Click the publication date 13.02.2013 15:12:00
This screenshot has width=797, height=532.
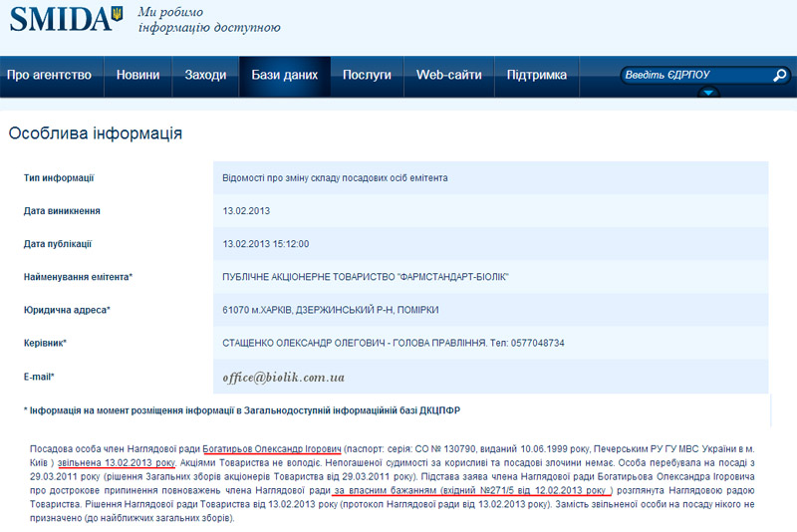click(265, 244)
